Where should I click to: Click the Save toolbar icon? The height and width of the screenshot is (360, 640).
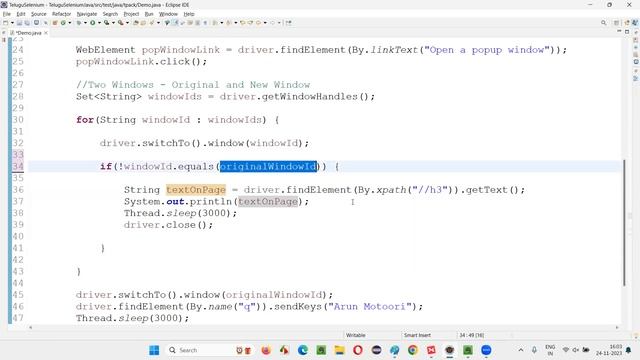(19, 23)
